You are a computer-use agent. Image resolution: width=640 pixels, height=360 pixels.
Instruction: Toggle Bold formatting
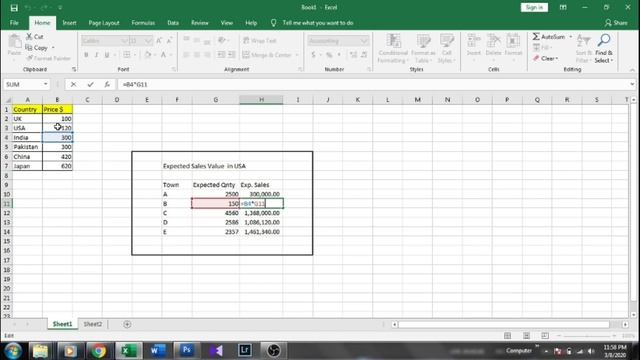(x=86, y=55)
